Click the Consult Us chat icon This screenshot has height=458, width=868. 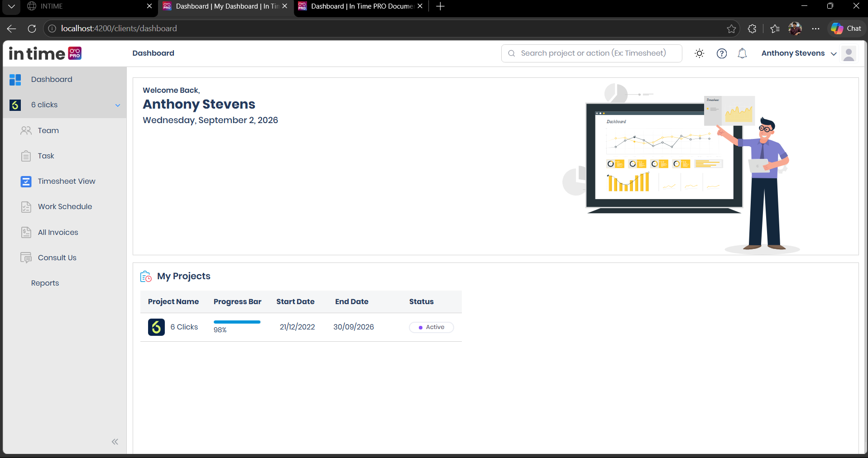26,258
